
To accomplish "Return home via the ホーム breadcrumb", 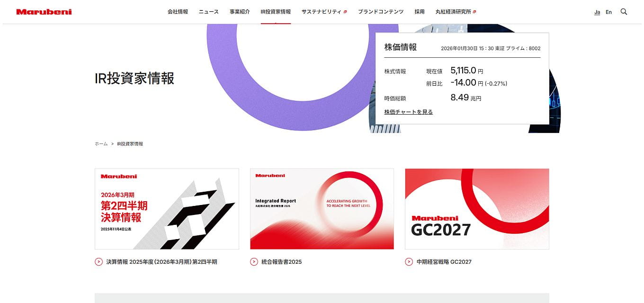I will click(100, 143).
